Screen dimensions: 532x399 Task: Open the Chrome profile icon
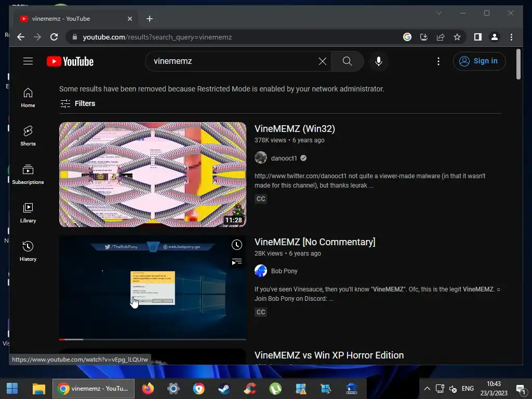[x=495, y=37]
